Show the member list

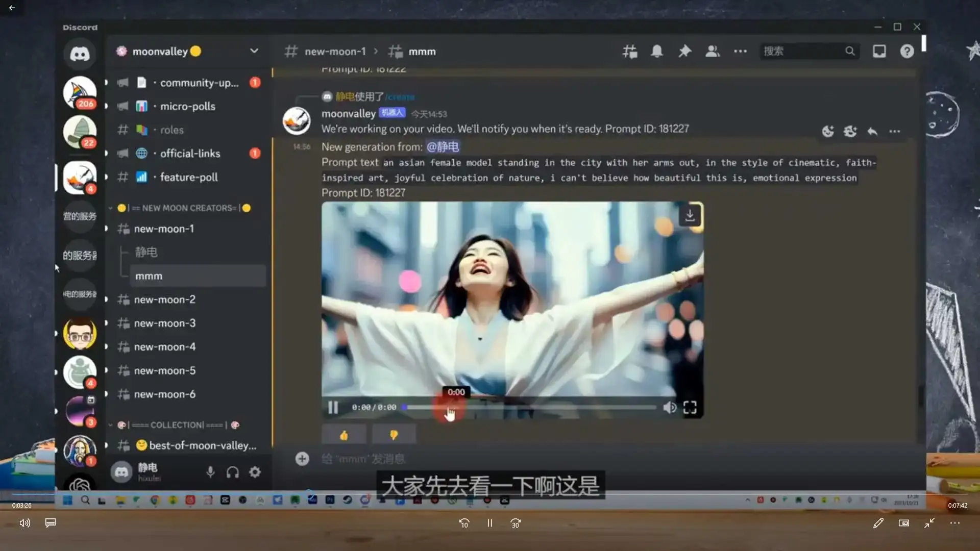coord(713,51)
